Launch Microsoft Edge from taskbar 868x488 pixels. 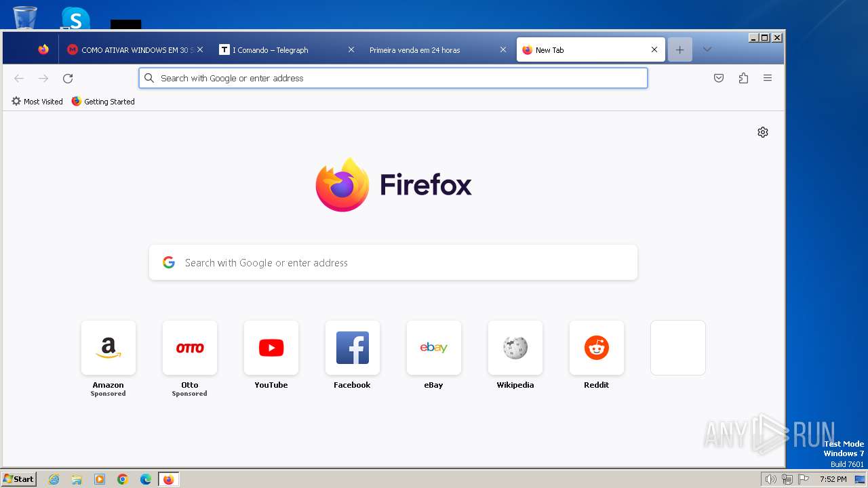[146, 479]
